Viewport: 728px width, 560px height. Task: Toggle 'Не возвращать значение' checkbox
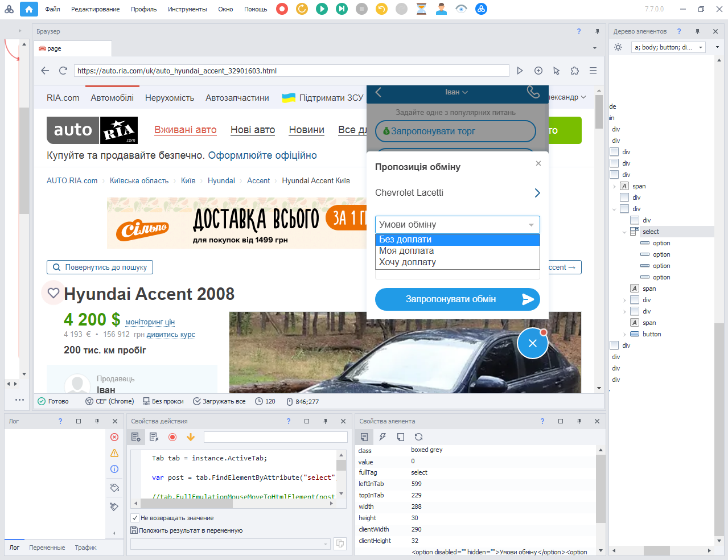coord(135,518)
